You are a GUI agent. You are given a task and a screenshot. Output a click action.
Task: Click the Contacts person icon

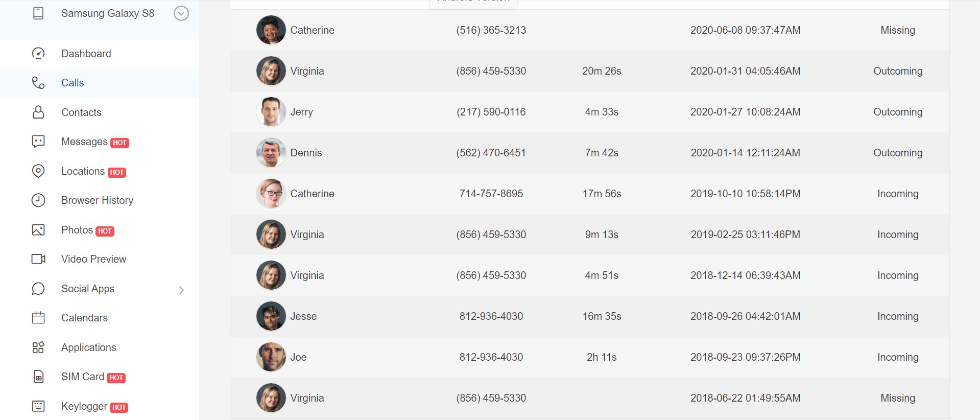38,112
